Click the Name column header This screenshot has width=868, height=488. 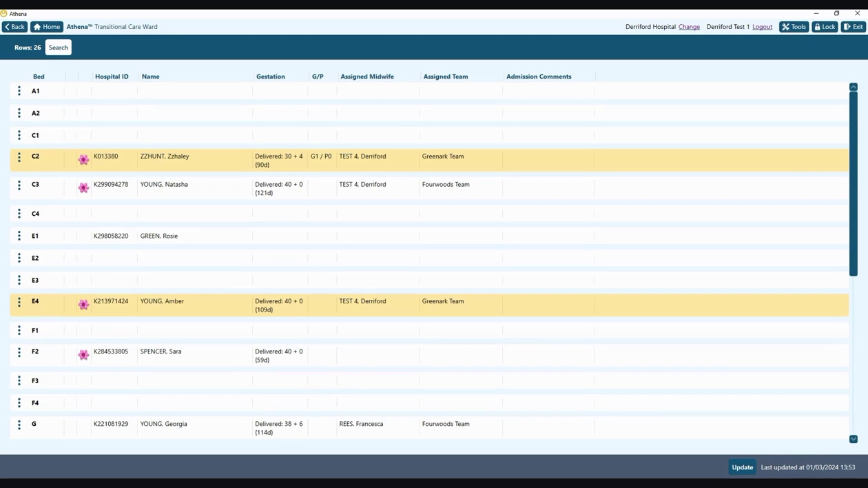pos(150,77)
